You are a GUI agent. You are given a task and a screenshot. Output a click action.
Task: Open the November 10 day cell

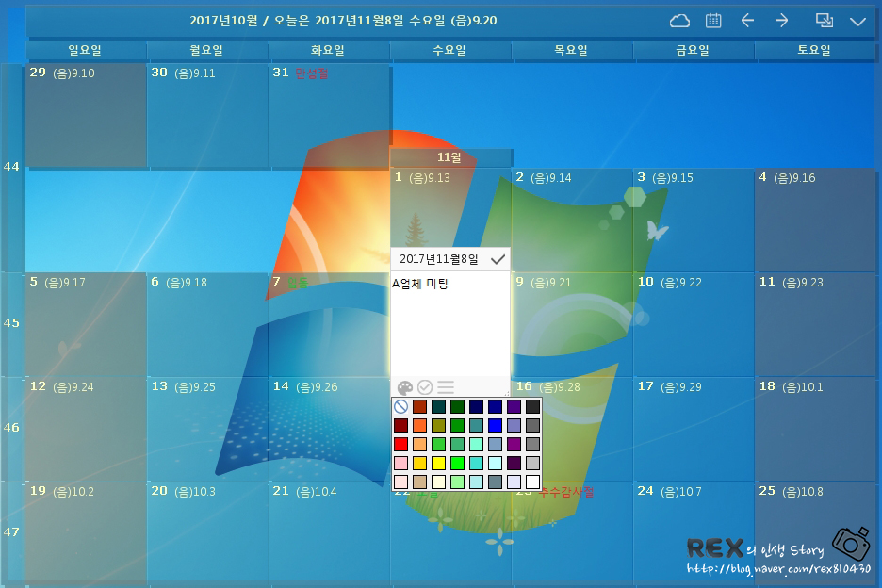tap(693, 325)
